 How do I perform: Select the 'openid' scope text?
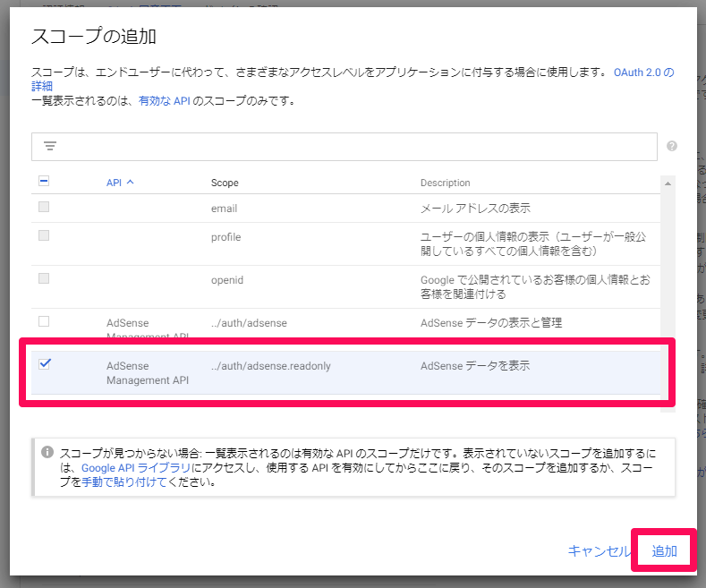227,280
